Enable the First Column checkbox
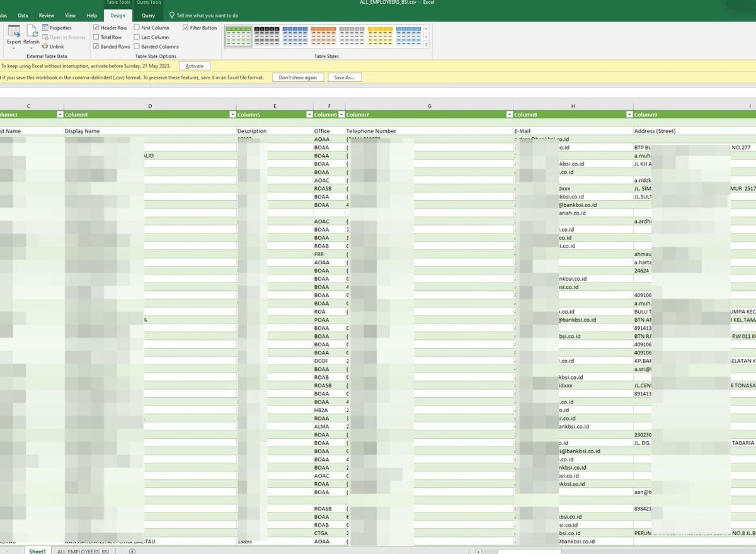 coord(136,28)
